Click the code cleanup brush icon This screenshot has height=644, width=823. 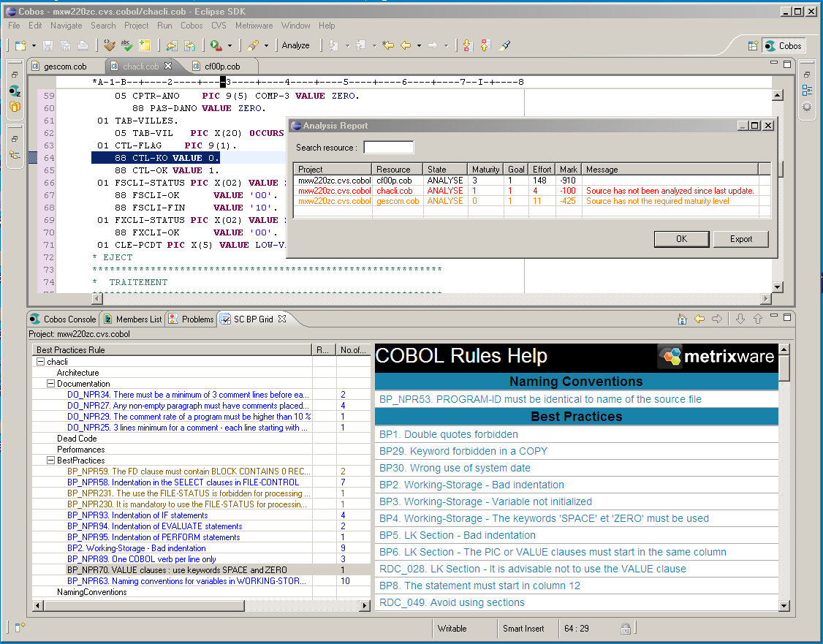tap(109, 45)
